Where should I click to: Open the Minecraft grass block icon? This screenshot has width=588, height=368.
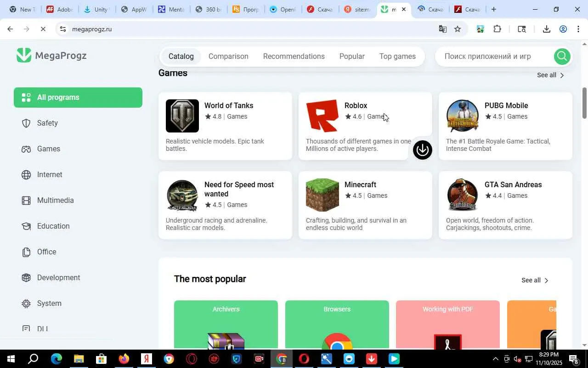coord(322,195)
